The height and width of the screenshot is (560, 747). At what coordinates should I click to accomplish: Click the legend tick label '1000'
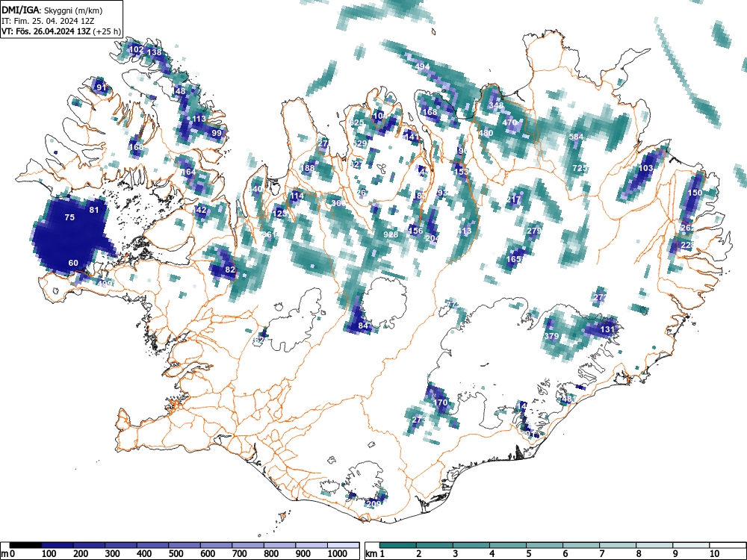pos(338,554)
